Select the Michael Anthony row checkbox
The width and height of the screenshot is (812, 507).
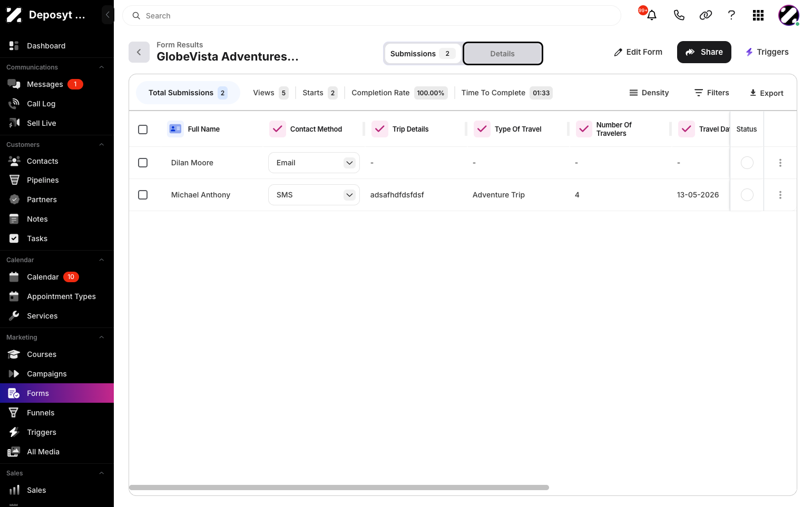click(x=143, y=195)
